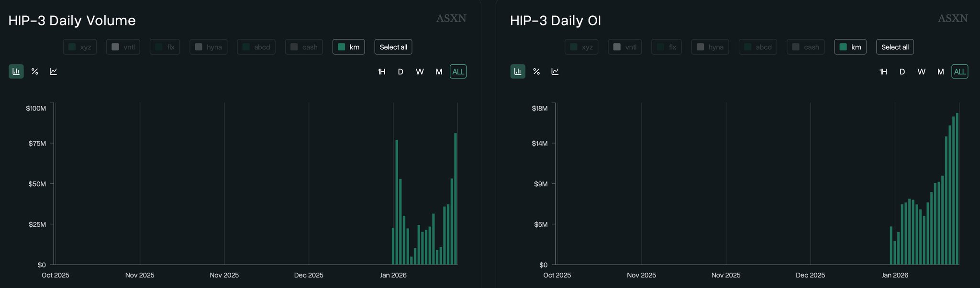The height and width of the screenshot is (288, 980).
Task: Set Daily Volume timeframe to 1H
Action: 381,72
